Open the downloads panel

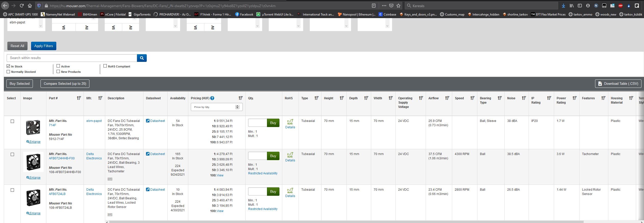(x=563, y=6)
